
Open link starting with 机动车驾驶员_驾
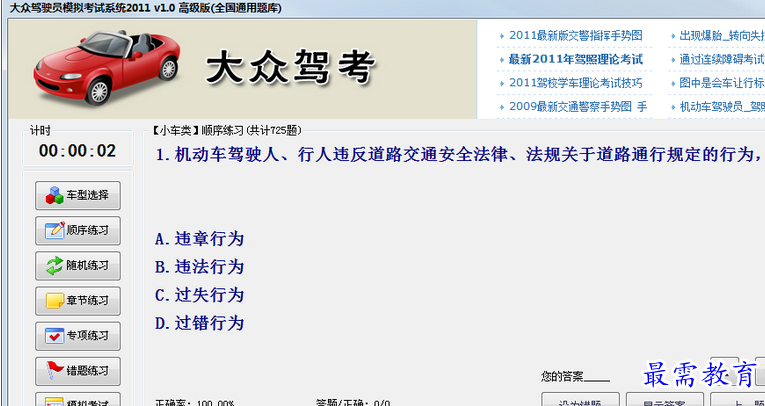coord(722,106)
